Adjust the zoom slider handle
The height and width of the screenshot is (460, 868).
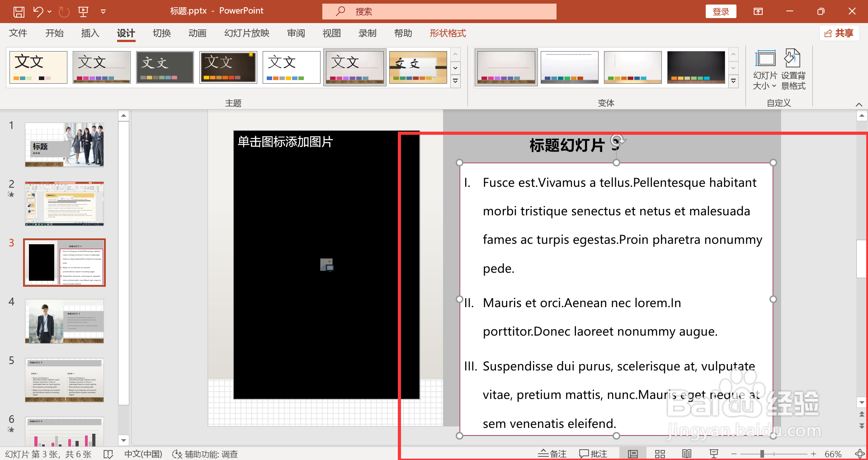tap(762, 454)
